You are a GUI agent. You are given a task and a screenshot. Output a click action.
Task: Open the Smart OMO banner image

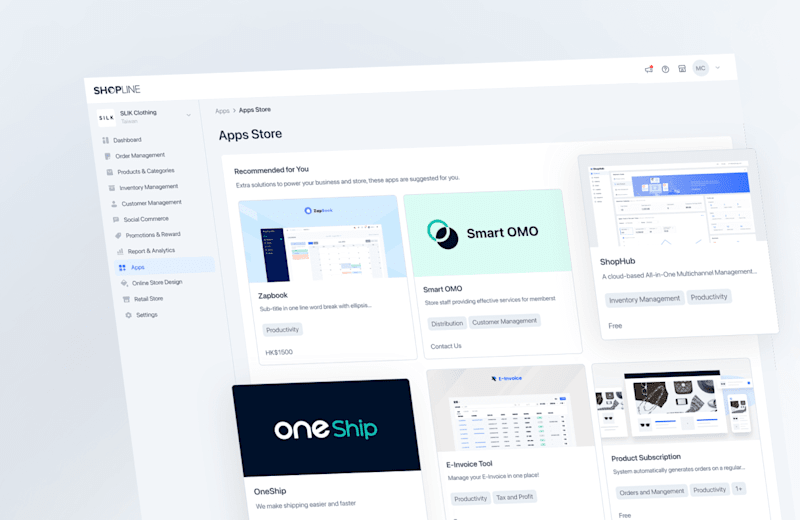click(488, 233)
